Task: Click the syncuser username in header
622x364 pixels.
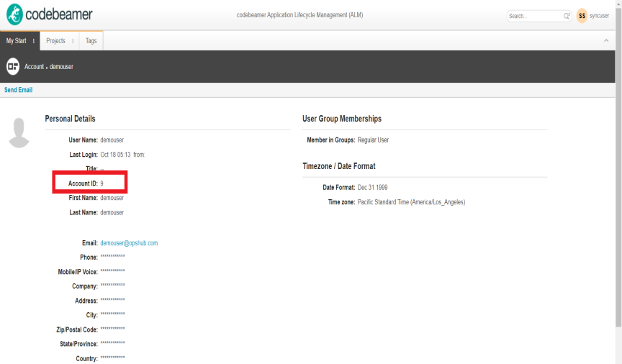Action: point(599,16)
